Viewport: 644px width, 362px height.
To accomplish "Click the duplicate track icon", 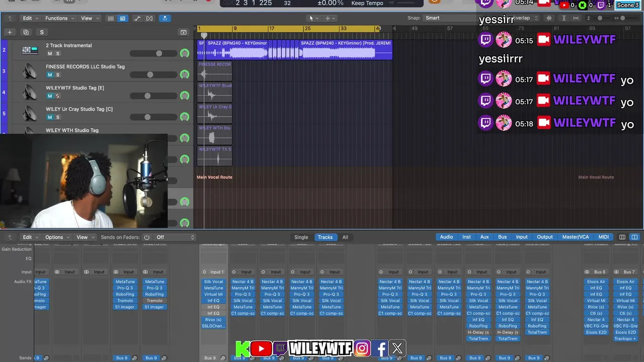I will click(26, 32).
